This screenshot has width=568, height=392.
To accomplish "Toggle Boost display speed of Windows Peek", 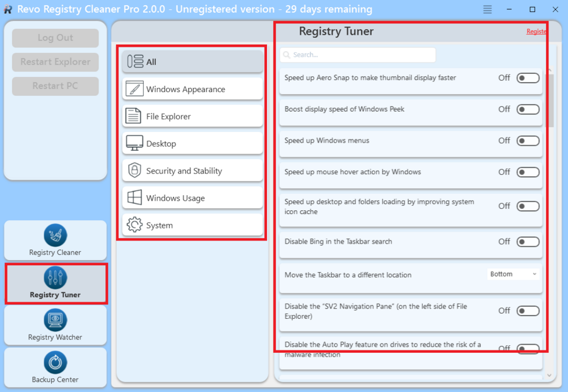I will 528,109.
